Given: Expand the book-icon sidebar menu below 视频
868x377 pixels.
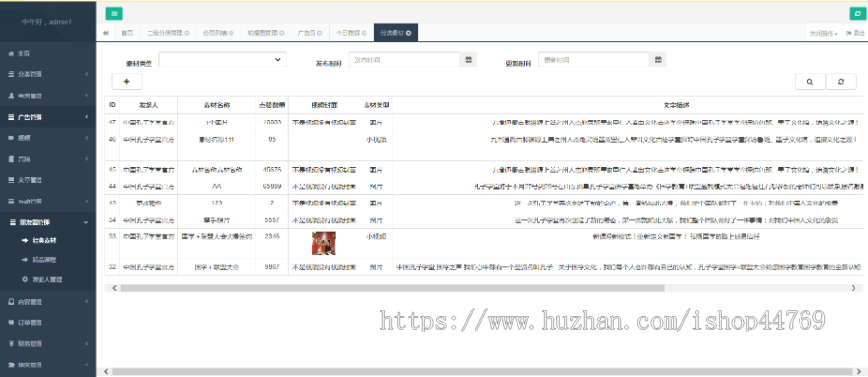Looking at the screenshot, I should coord(48,159).
